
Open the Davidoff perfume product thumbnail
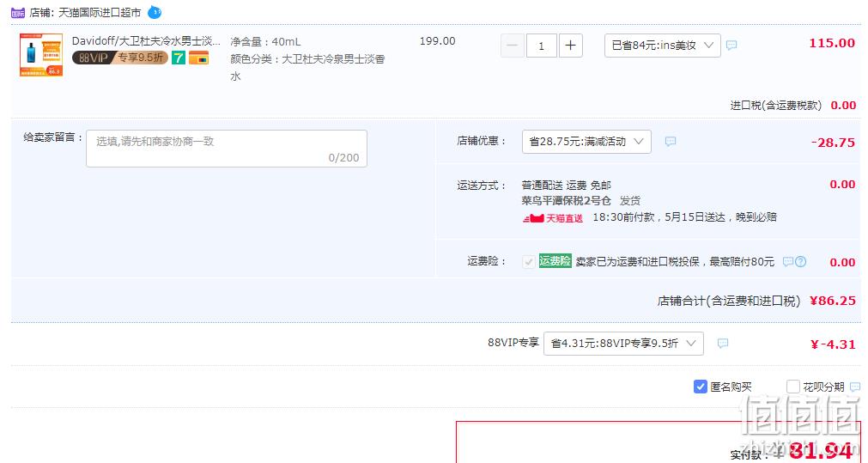pos(41,55)
